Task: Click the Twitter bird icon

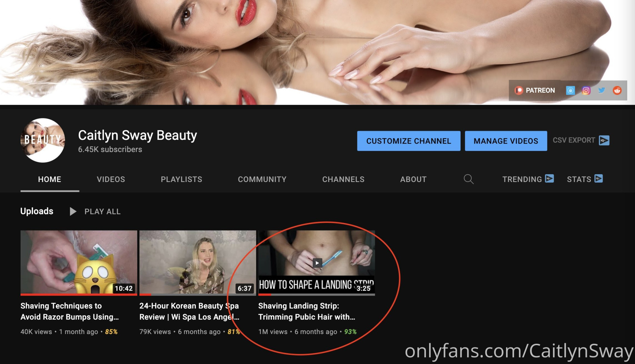Action: click(x=602, y=90)
